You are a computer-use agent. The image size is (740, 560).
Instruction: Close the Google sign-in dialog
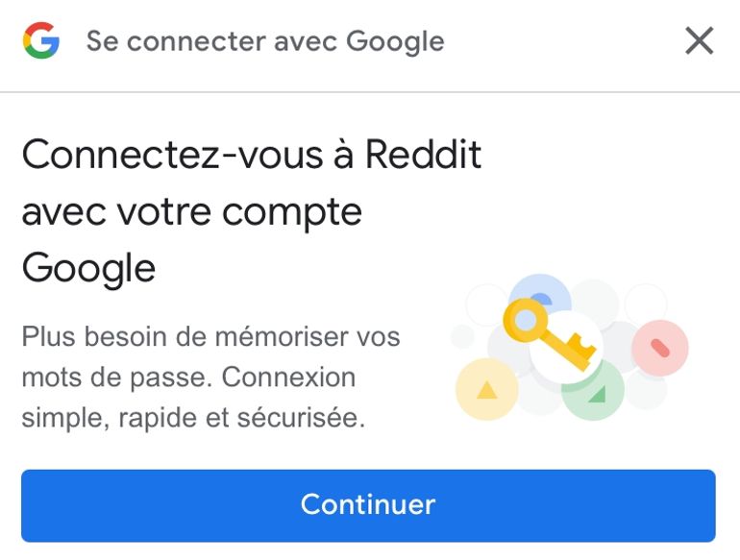tap(699, 41)
